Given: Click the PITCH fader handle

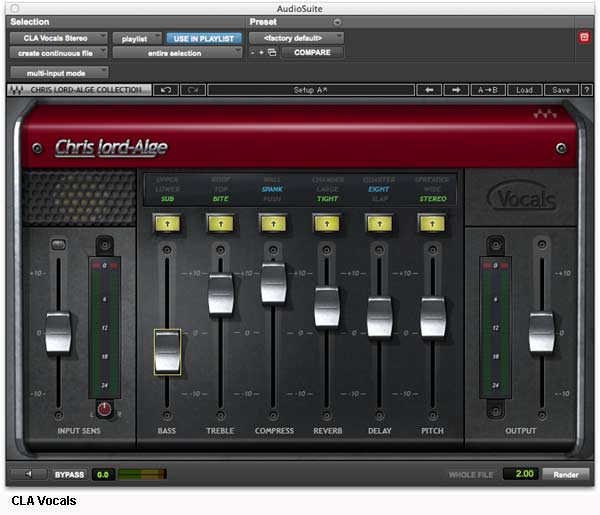Looking at the screenshot, I should point(433,318).
